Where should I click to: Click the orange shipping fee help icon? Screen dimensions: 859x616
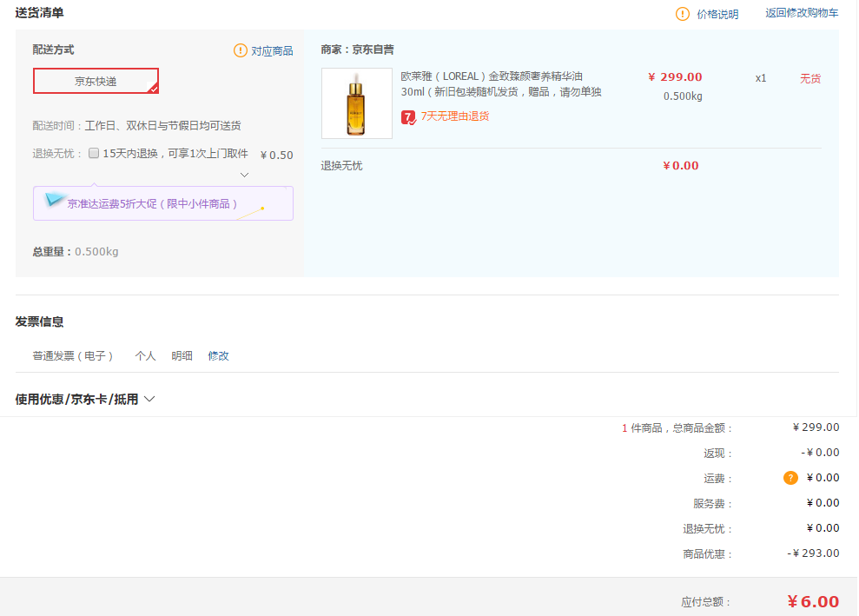tap(790, 478)
